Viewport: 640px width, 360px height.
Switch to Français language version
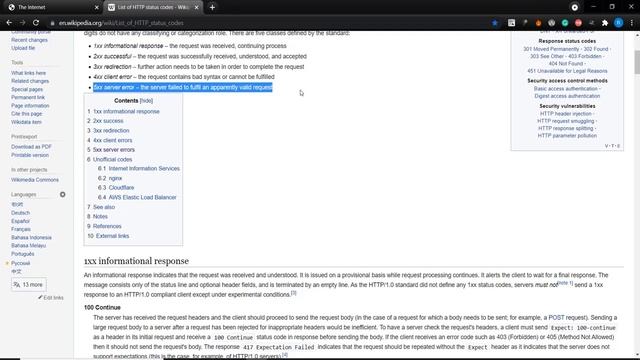click(x=21, y=229)
